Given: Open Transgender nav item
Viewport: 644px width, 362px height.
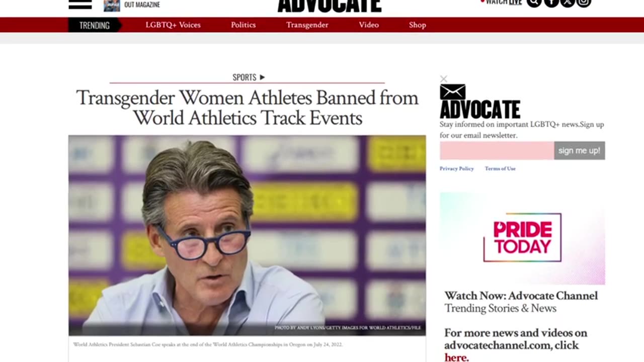Looking at the screenshot, I should coord(307,25).
